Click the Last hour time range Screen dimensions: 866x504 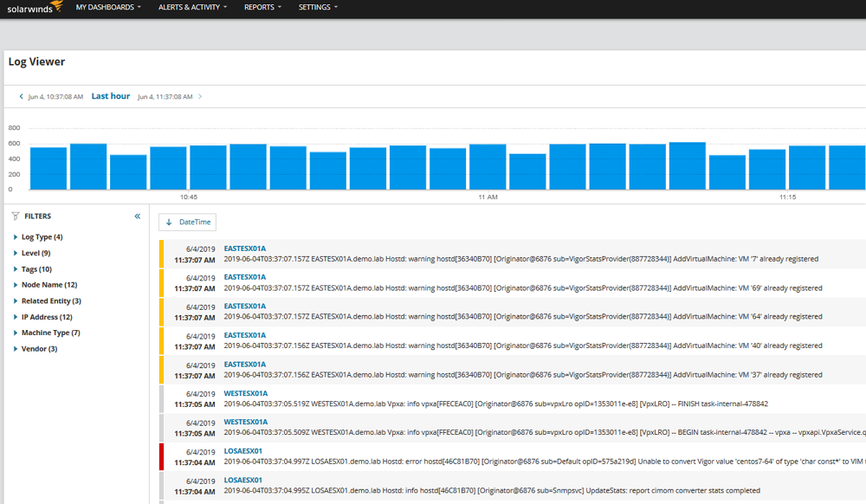[x=111, y=96]
